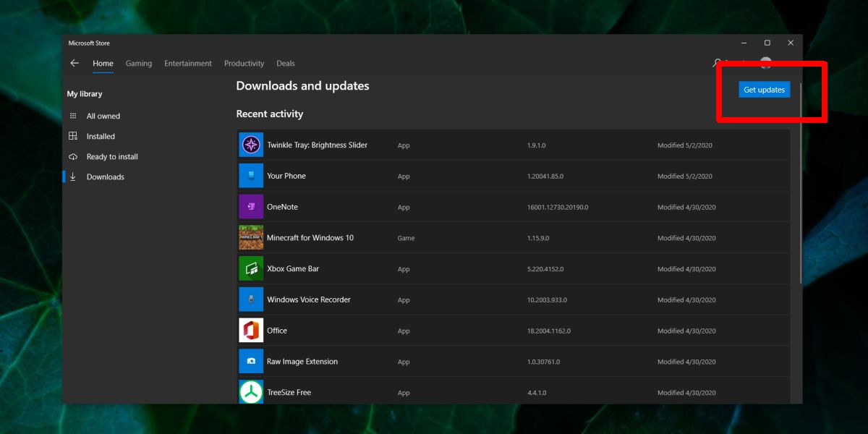Click the user profile avatar
The height and width of the screenshot is (434, 868).
click(x=765, y=63)
